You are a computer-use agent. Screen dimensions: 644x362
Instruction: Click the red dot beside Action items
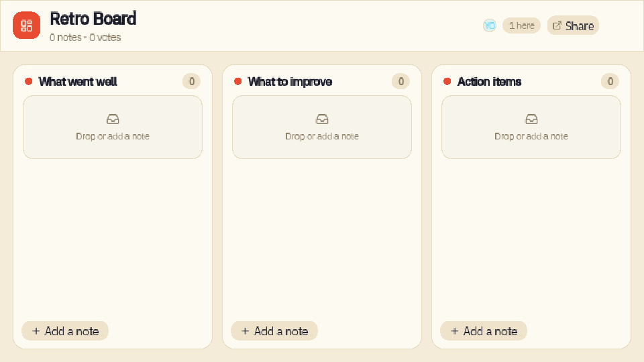pyautogui.click(x=447, y=81)
